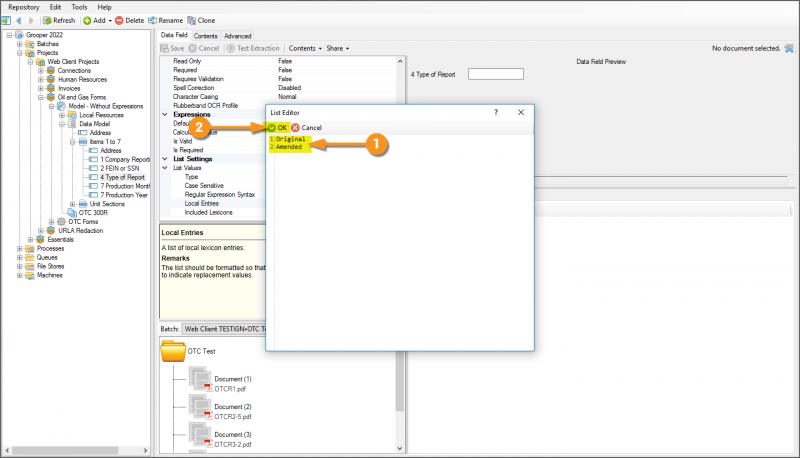This screenshot has height=458, width=800.
Task: Select the URLA Redaction project
Action: pyautogui.click(x=80, y=231)
